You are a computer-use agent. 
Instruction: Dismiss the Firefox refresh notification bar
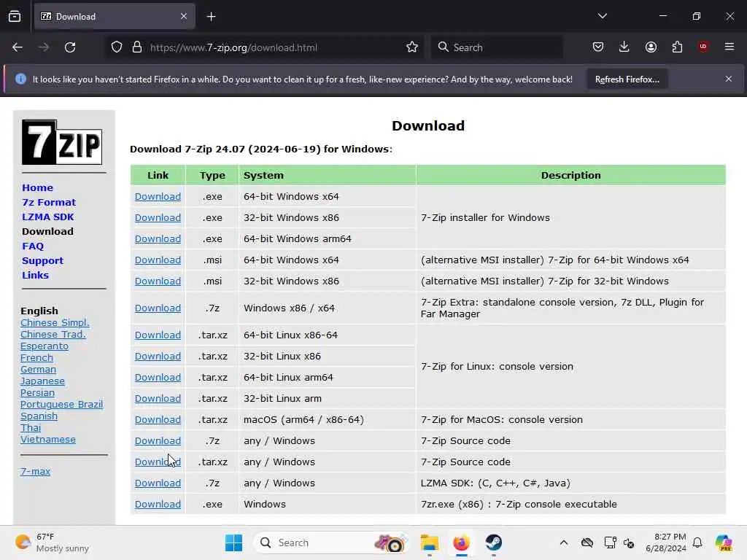pos(729,79)
